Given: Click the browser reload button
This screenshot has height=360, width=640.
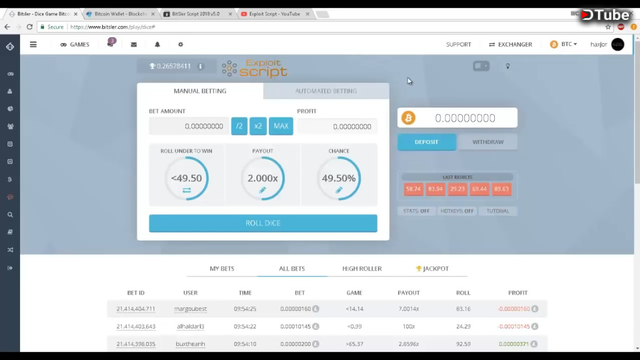Looking at the screenshot, I should [x=29, y=27].
